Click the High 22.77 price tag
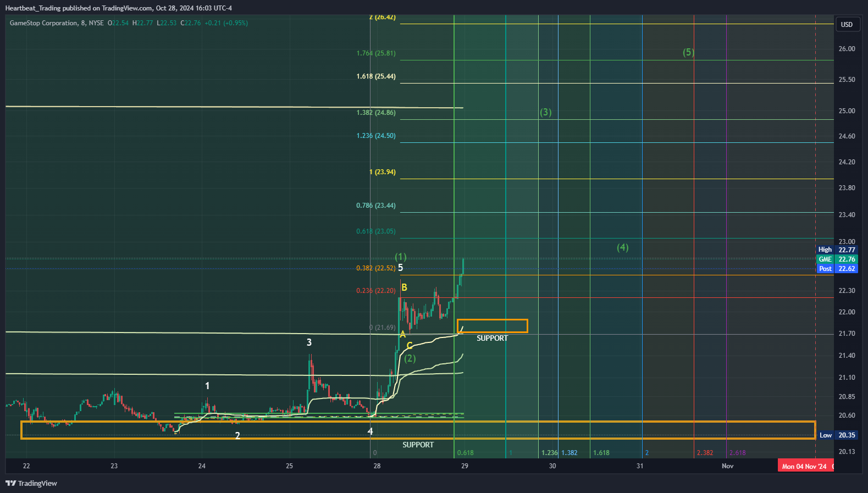 pos(837,250)
